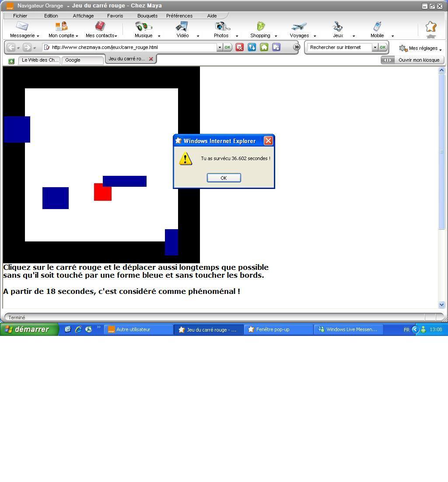The width and height of the screenshot is (448, 482).
Task: Switch to Fenêtre pop-up taskbar window
Action: click(278, 329)
